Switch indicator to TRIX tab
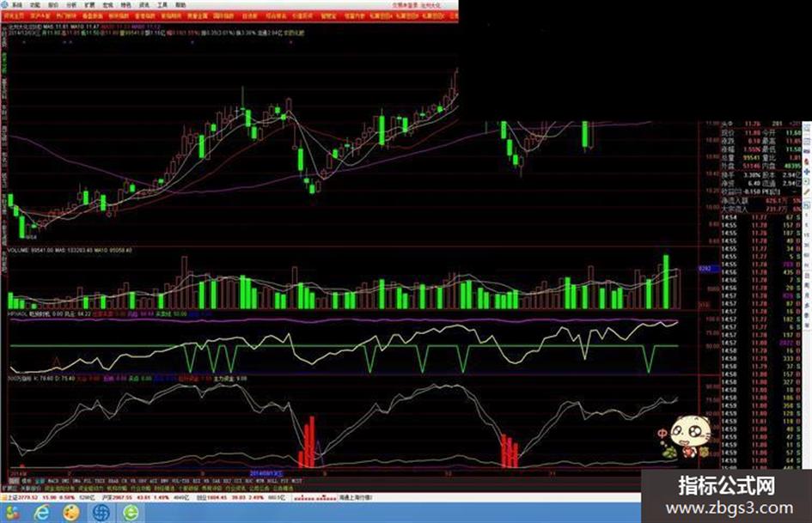Viewport: 812px width, 523px height. [98, 481]
